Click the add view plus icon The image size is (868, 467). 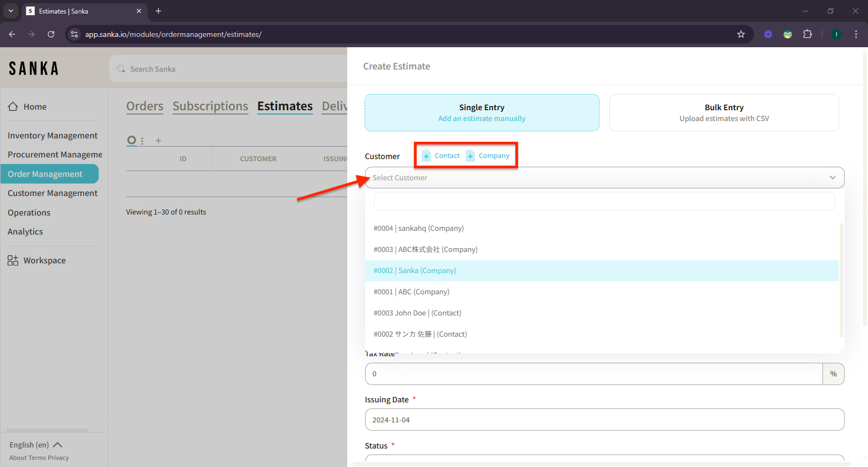(158, 141)
